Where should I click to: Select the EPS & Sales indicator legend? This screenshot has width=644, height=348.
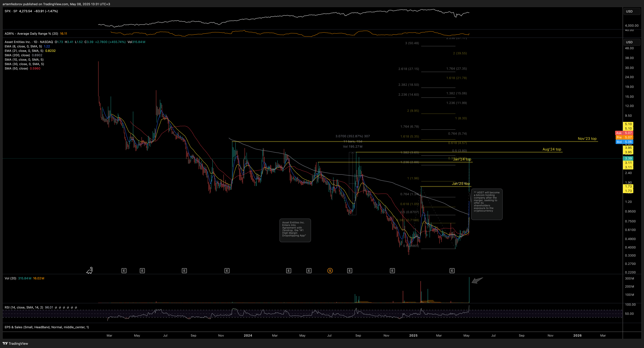pyautogui.click(x=47, y=327)
